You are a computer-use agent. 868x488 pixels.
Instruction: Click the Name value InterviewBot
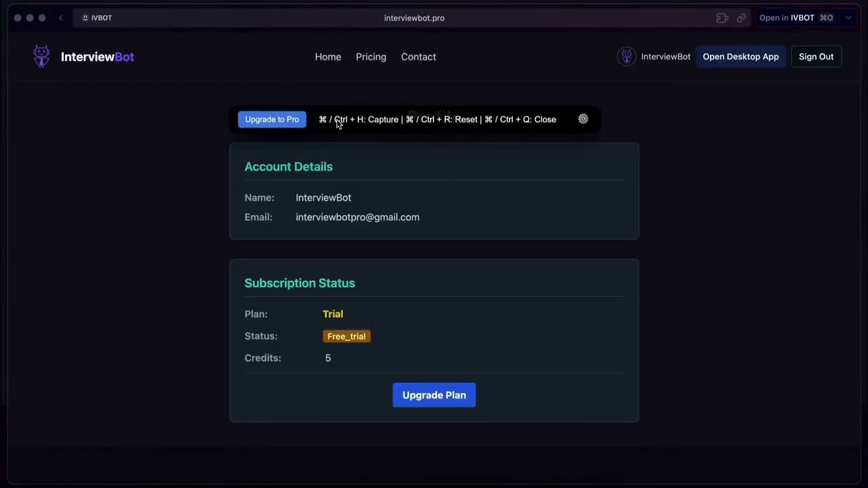click(x=323, y=198)
